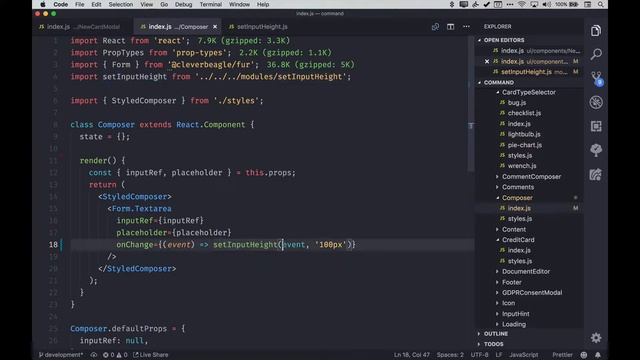Open wrench.js in the file tree
The width and height of the screenshot is (640, 360).
click(522, 166)
